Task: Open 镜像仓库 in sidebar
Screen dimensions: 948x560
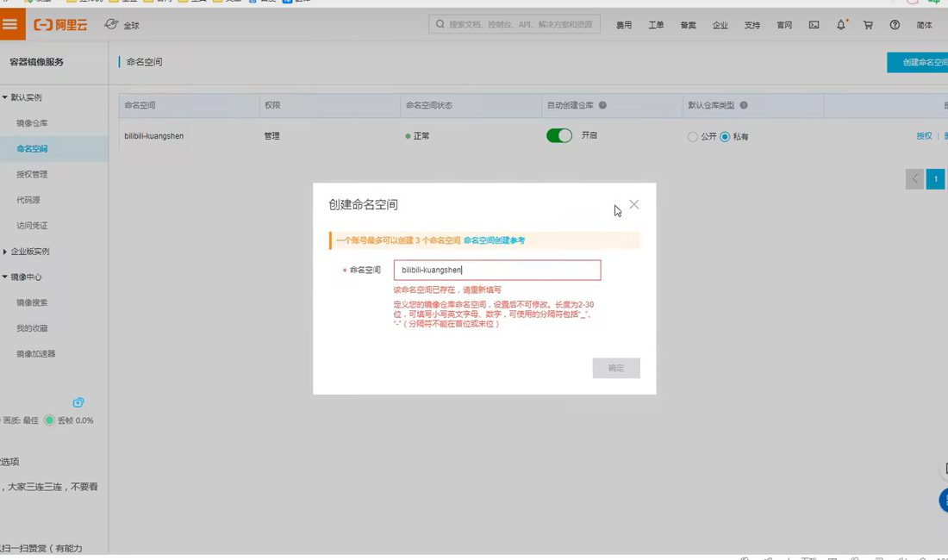Action: [32, 123]
